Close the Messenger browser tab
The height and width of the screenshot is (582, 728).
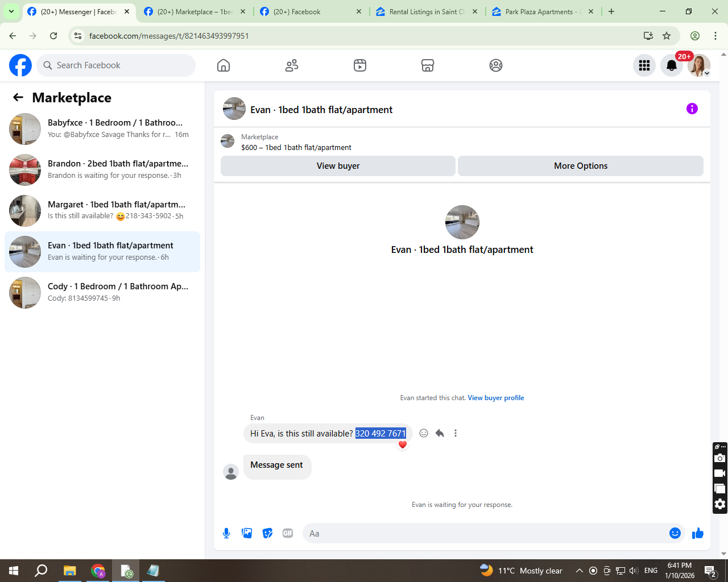click(127, 11)
